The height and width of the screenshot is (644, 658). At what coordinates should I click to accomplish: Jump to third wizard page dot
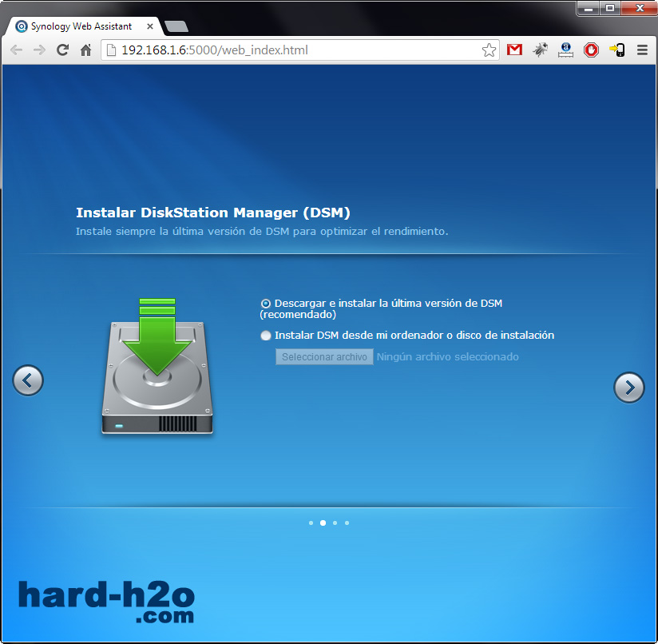click(x=335, y=523)
